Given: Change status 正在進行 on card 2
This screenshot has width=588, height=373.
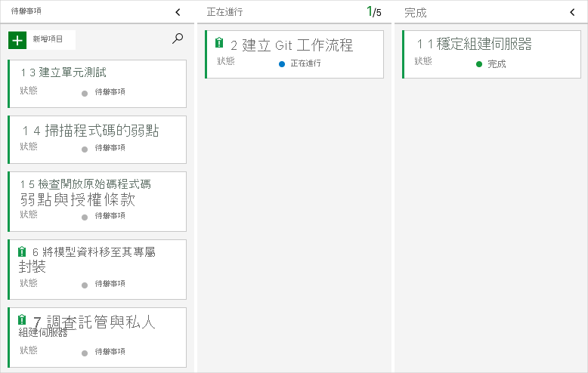Looking at the screenshot, I should (305, 63).
